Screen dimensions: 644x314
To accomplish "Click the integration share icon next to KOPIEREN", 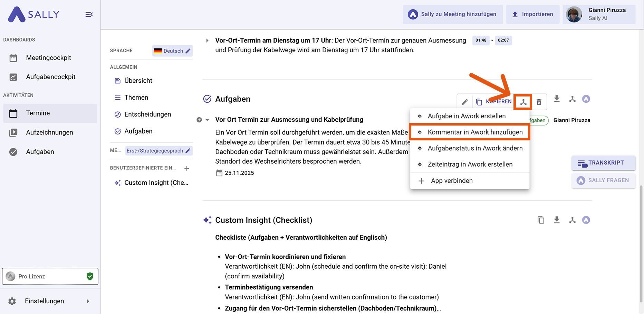I will pos(523,102).
